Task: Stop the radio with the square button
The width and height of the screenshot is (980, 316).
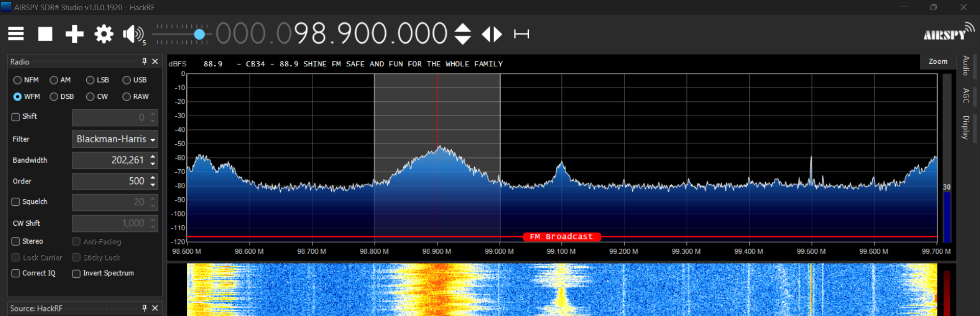Action: click(x=45, y=34)
